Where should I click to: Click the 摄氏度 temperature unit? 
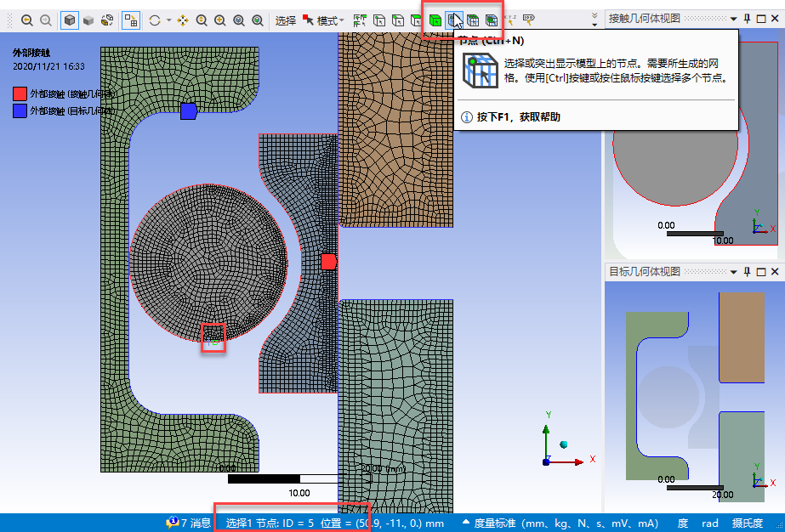747,524
